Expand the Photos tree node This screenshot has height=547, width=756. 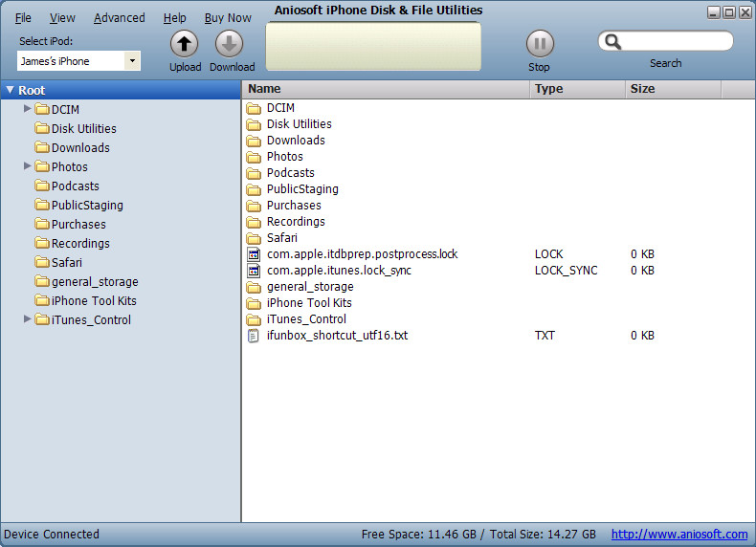pyautogui.click(x=28, y=166)
